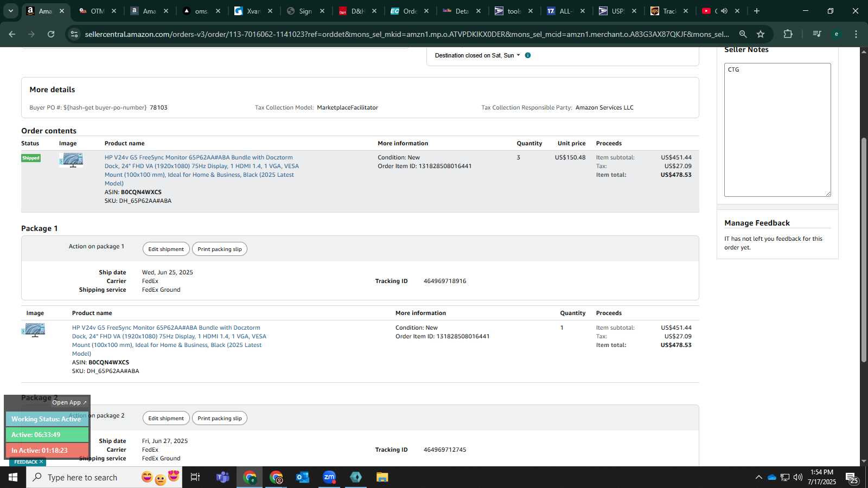Click the page vertical scrollbar

(864, 249)
